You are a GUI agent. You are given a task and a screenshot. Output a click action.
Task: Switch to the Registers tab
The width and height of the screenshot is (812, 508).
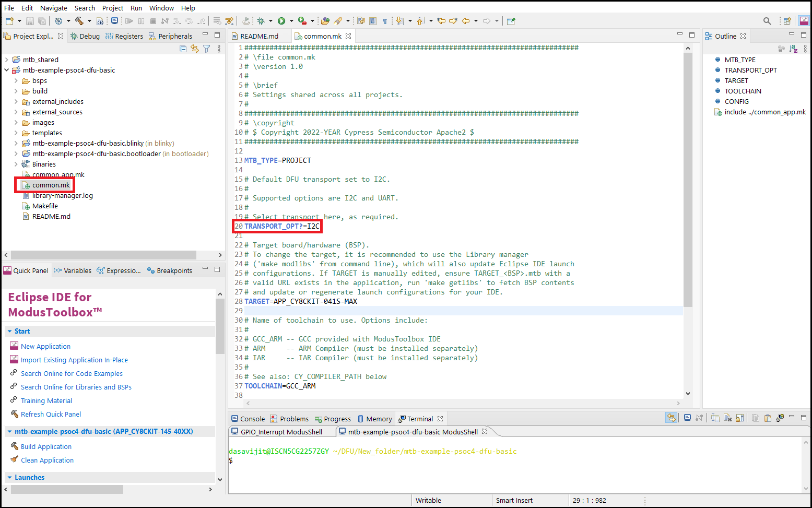click(x=124, y=36)
